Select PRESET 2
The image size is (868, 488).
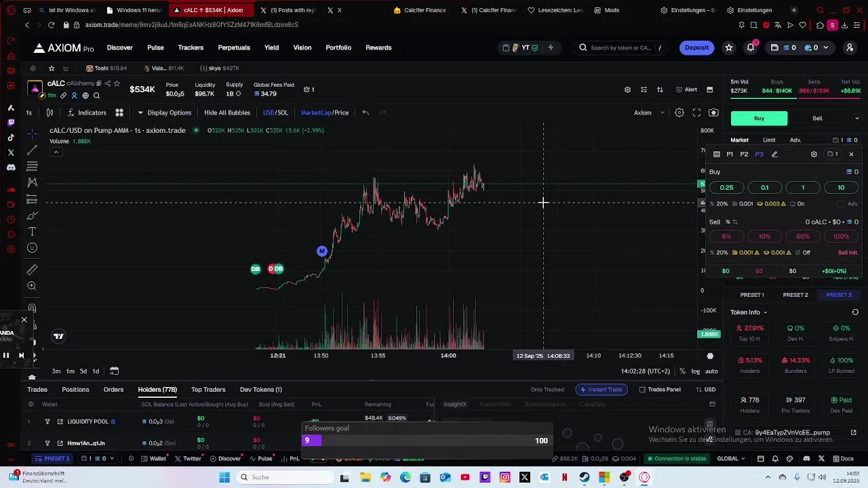tap(795, 296)
